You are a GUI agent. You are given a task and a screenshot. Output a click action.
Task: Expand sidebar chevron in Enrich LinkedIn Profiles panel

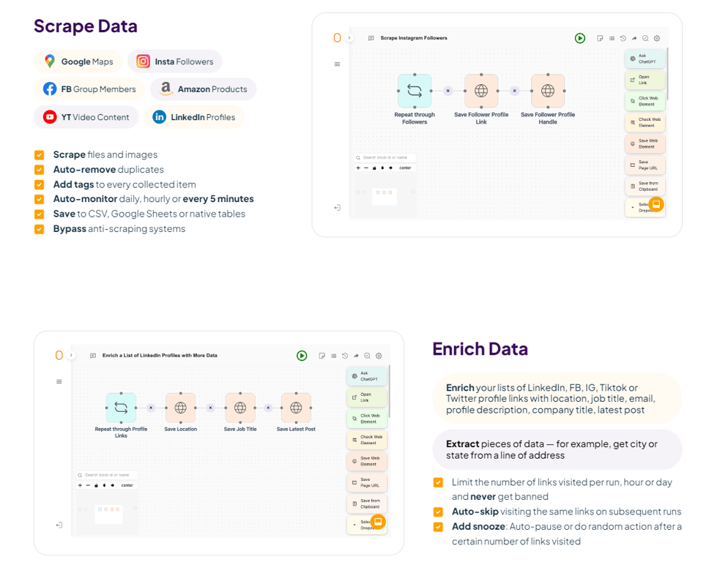point(71,355)
